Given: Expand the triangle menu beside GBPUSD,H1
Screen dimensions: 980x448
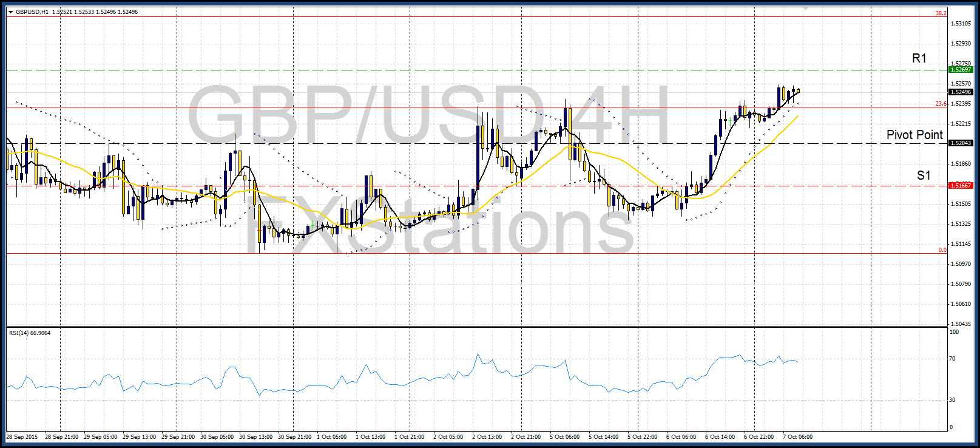Looking at the screenshot, I should [11, 12].
